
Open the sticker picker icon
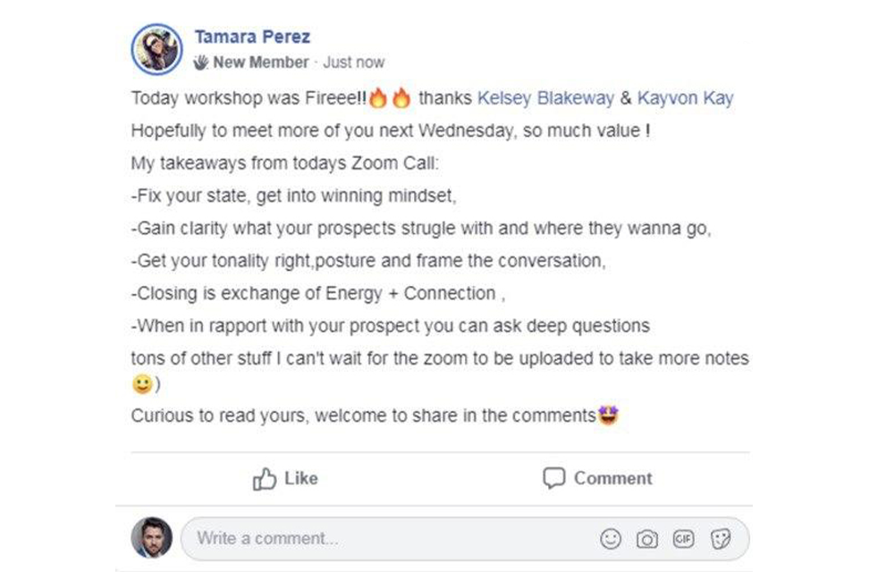(x=721, y=539)
